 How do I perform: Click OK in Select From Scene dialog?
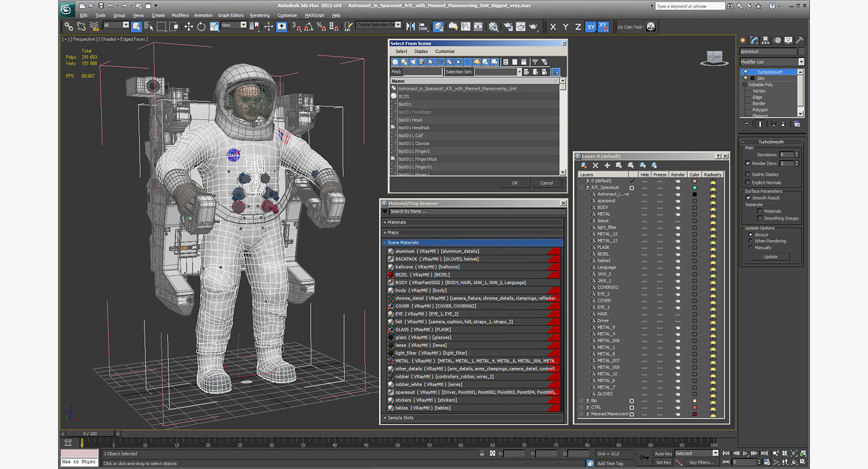[515, 183]
